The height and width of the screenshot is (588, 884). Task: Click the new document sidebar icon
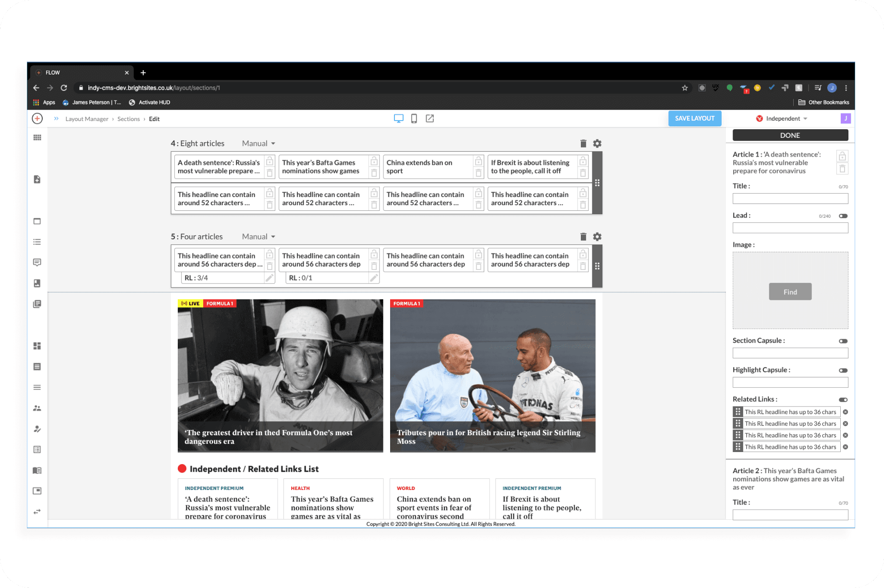tap(37, 179)
